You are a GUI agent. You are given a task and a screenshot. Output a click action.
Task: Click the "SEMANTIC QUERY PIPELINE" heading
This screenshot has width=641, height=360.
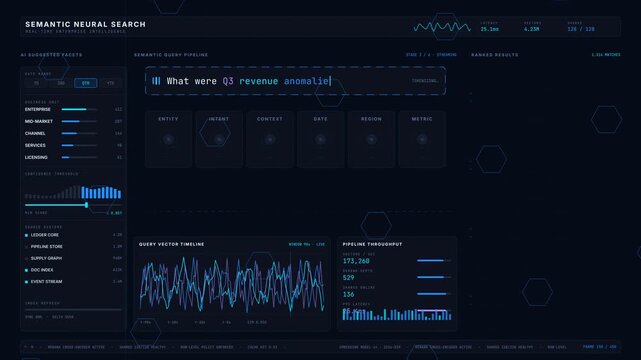tap(171, 55)
